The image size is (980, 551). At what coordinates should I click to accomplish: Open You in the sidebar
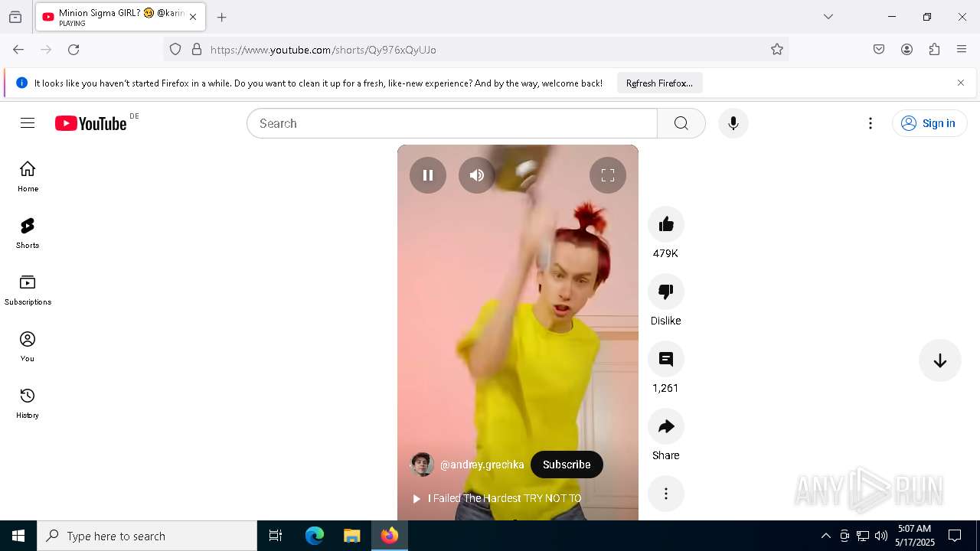pyautogui.click(x=28, y=346)
